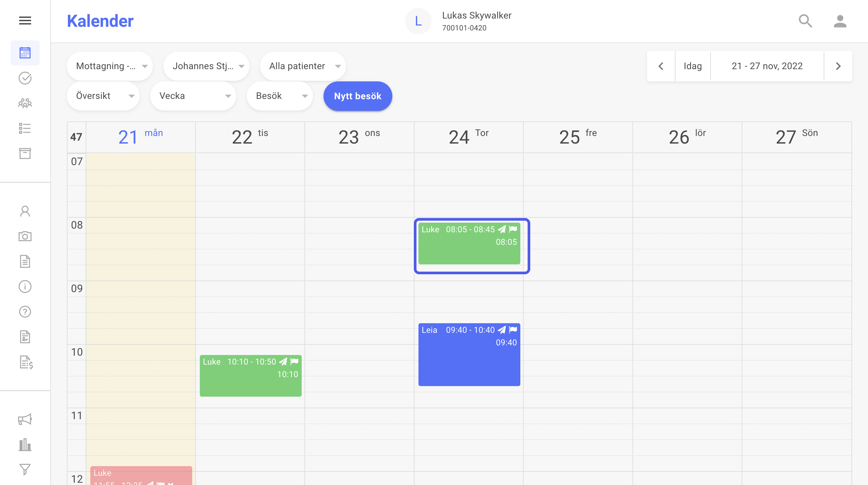Select the calendar icon in sidebar

point(25,53)
